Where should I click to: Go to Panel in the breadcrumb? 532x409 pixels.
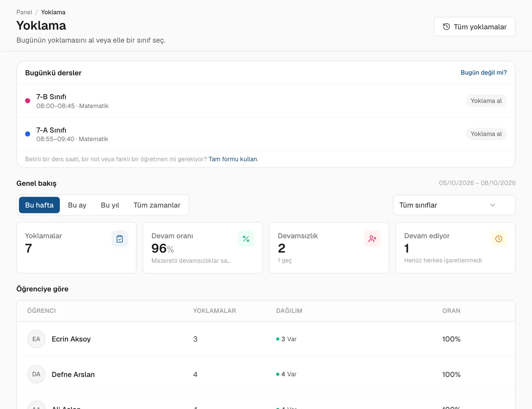coord(24,12)
